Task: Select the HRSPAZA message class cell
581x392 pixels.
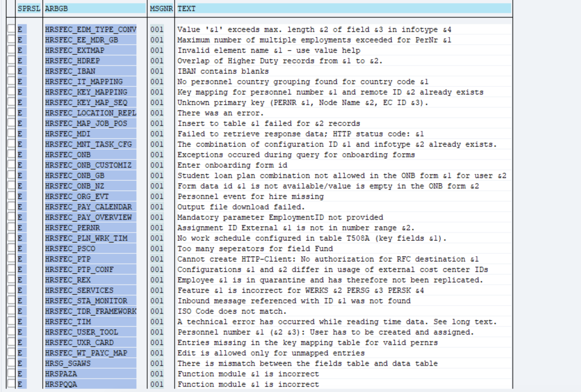Action: tap(90, 374)
